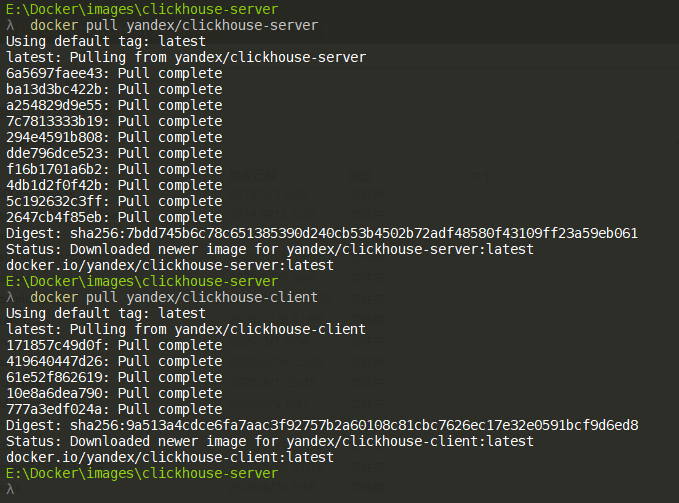679x503 pixels.
Task: Click 'latest: Pulling from yandex/clickhouse-server' line
Action: click(186, 58)
